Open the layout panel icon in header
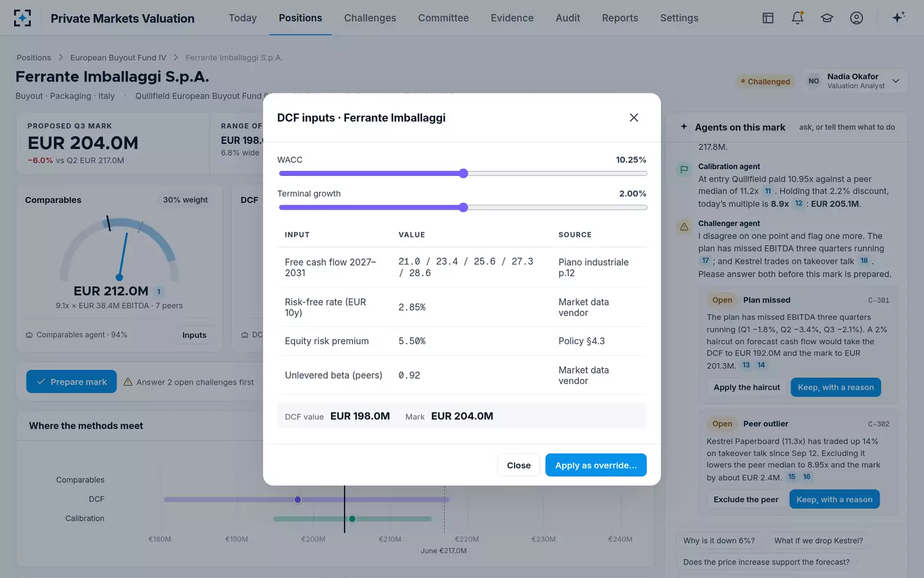The image size is (924, 578). [768, 18]
